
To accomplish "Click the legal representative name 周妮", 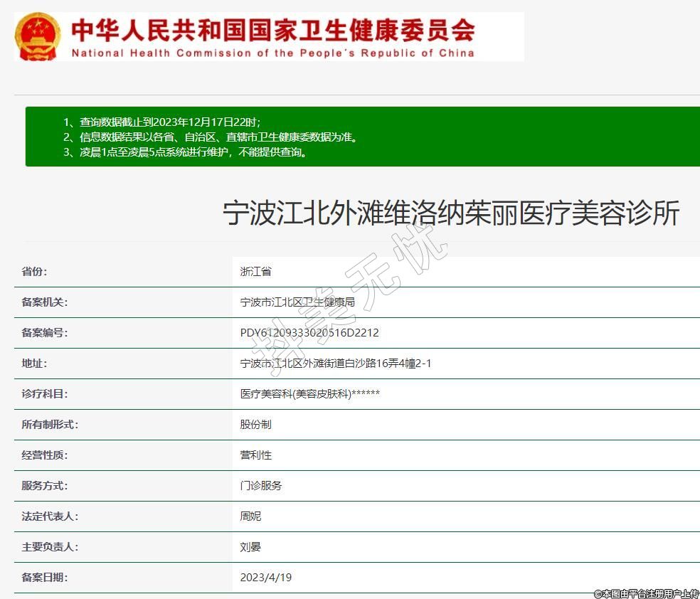I will [250, 516].
